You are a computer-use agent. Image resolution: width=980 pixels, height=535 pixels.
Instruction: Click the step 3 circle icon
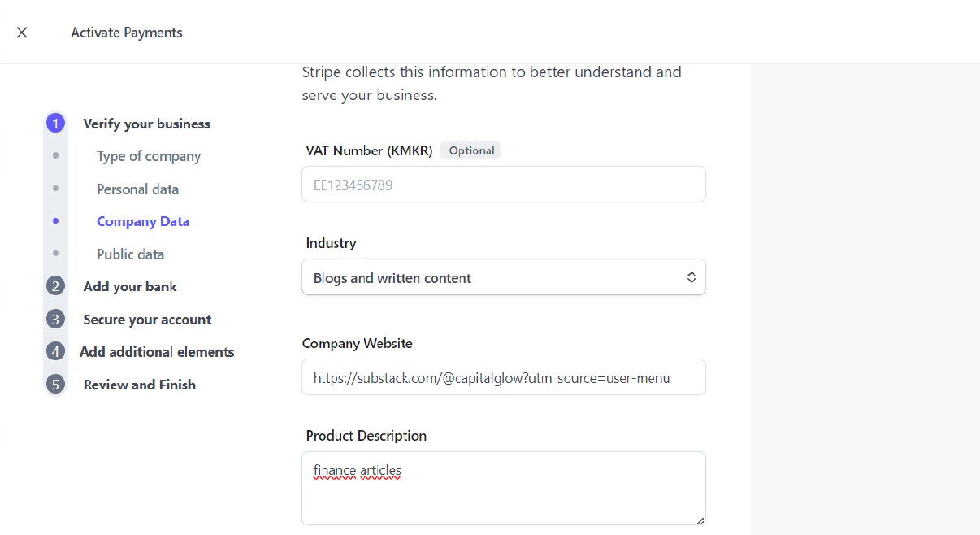tap(55, 320)
